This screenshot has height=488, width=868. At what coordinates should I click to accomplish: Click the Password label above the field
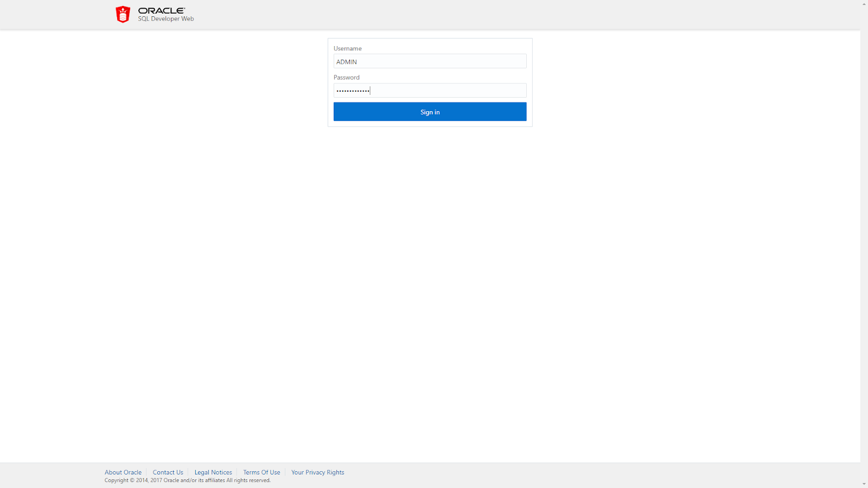pyautogui.click(x=347, y=77)
